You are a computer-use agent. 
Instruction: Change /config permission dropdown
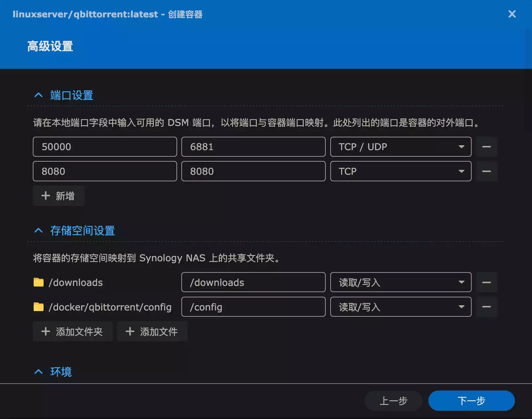(400, 307)
